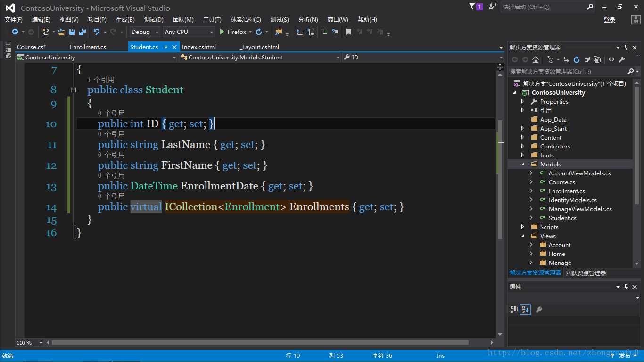The height and width of the screenshot is (362, 644).
Task: Toggle auto-hide pin on Properties panel
Action: point(627,287)
